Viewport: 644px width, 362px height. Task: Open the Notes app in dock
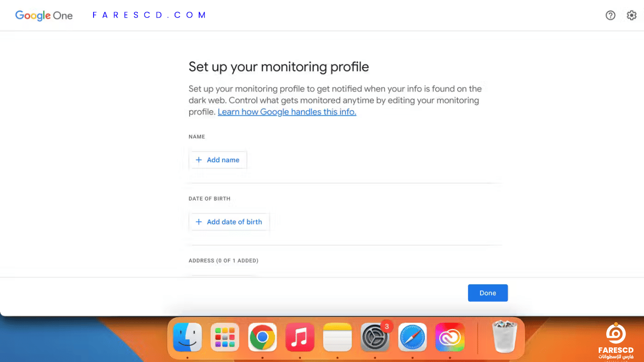tap(337, 337)
